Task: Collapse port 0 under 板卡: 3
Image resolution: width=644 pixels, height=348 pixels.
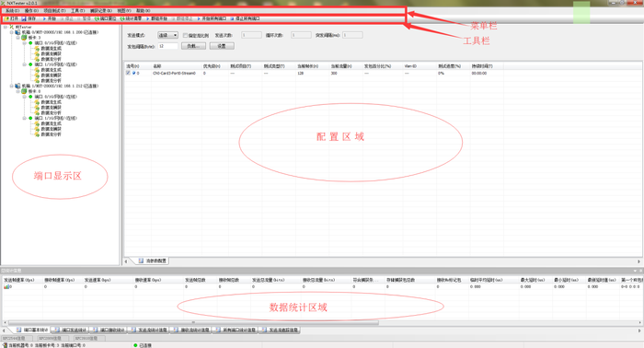Action: point(24,42)
